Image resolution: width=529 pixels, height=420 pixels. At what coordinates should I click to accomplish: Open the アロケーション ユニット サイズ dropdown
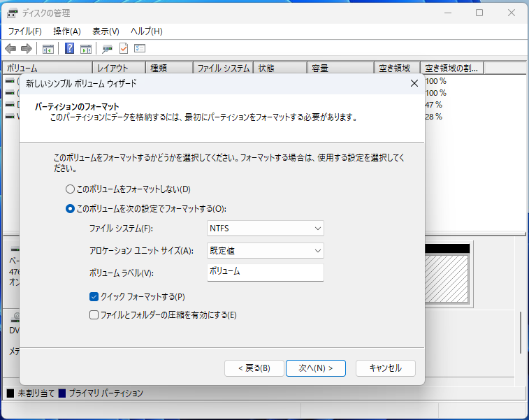pos(265,251)
